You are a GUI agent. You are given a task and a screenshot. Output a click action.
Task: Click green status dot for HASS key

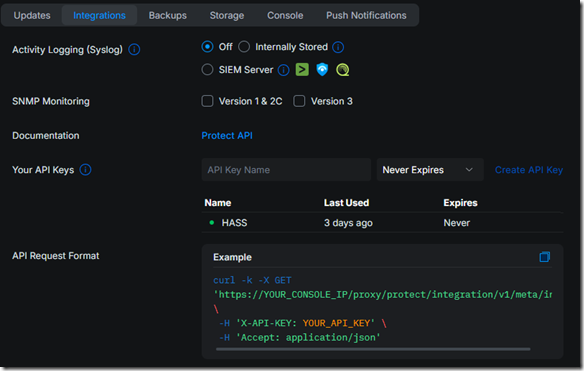coord(212,223)
